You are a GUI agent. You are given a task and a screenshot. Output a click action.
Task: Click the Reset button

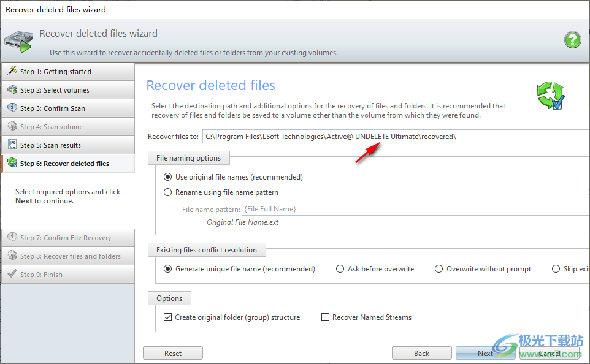pos(173,354)
